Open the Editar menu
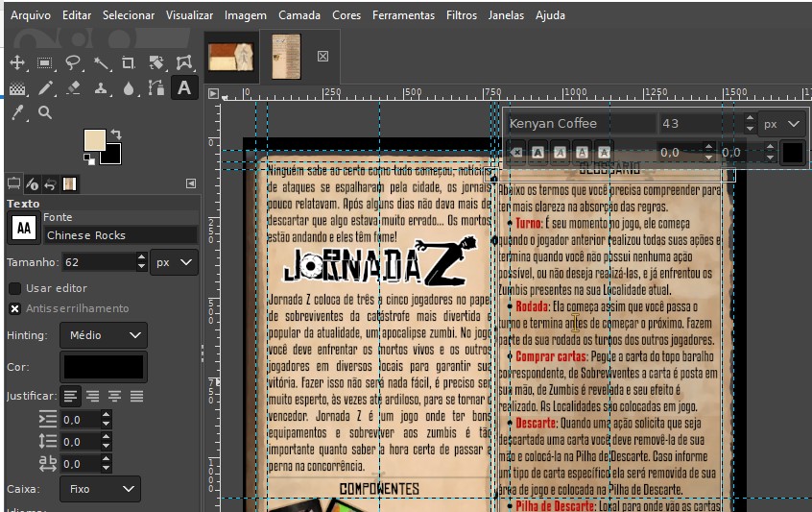The height and width of the screenshot is (512, 812). (x=77, y=15)
